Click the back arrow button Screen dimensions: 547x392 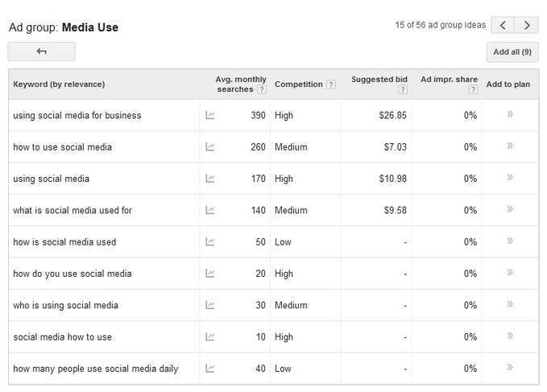pyautogui.click(x=41, y=52)
